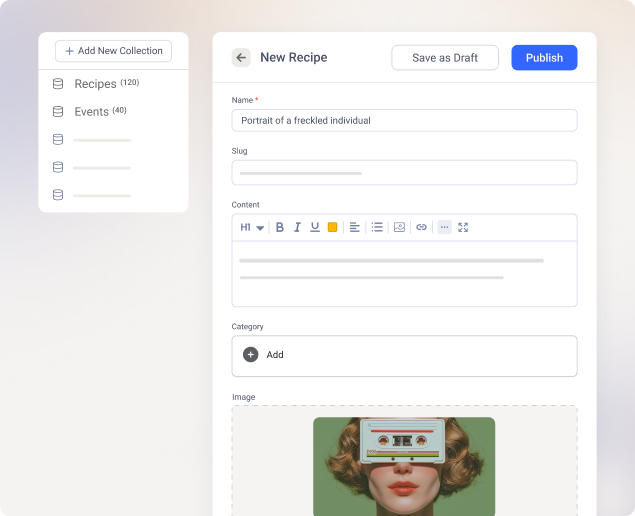Click the plus icon to add category
Viewport: 635px width, 516px height.
tap(251, 354)
